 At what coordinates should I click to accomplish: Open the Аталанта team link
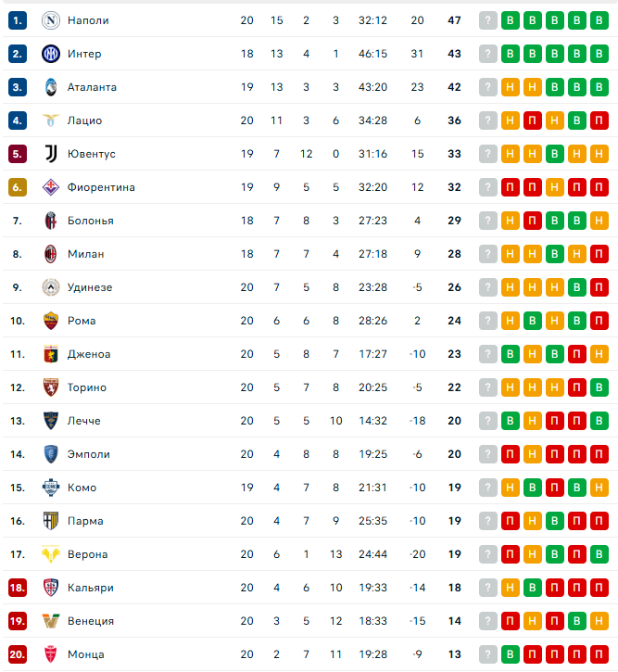[92, 87]
